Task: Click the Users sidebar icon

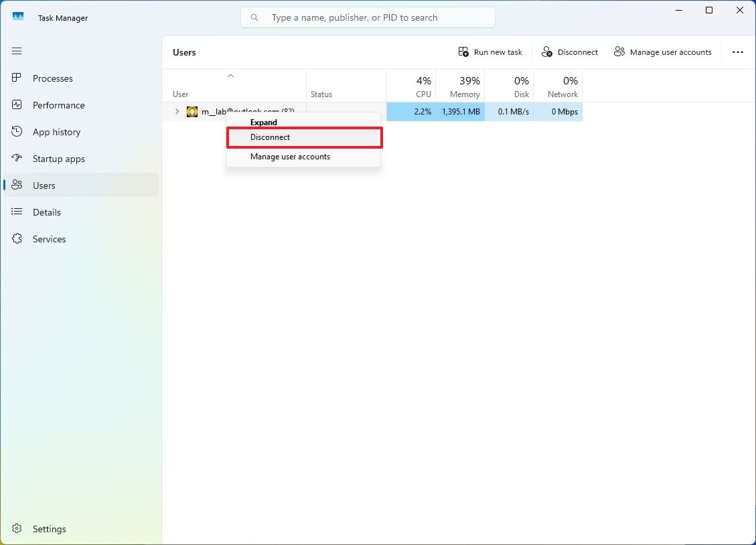Action: (x=16, y=185)
